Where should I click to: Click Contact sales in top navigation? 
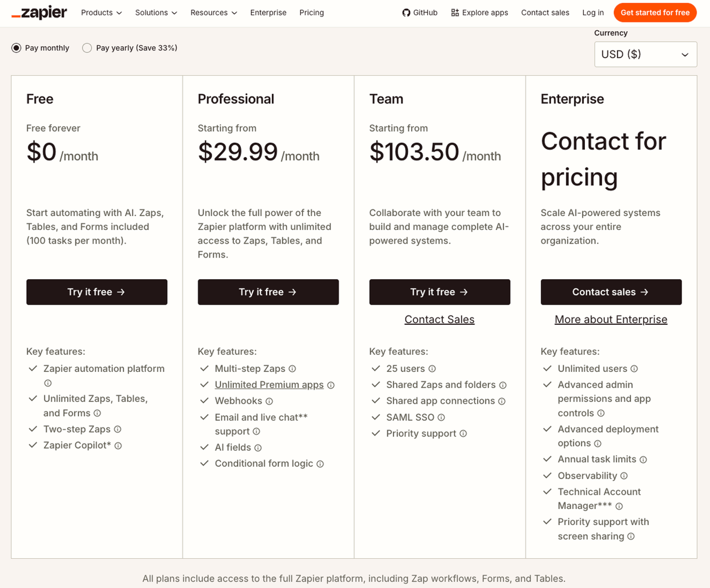pos(545,13)
